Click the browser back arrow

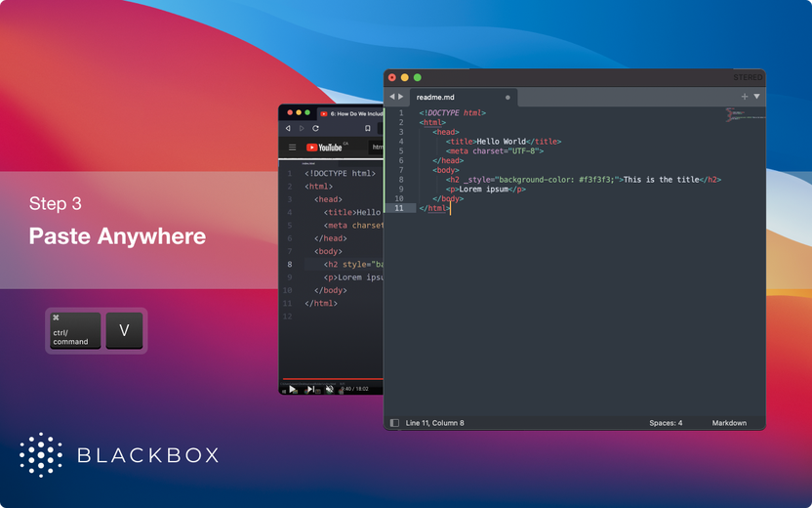tap(289, 128)
